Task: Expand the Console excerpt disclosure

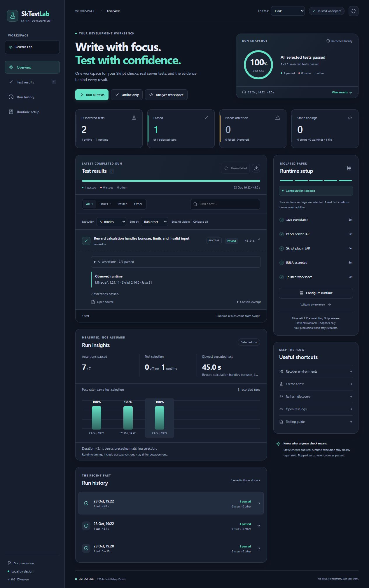Action: pos(249,302)
